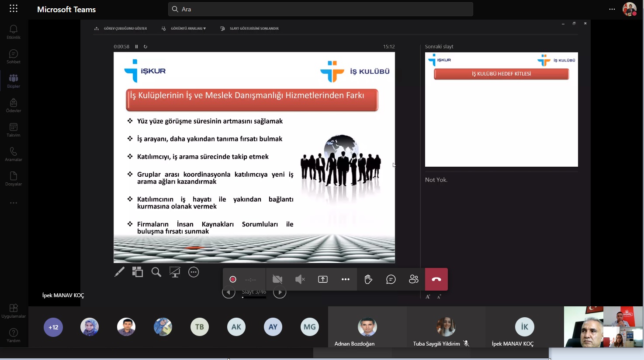
Task: Increase the notes text size
Action: pos(428,297)
